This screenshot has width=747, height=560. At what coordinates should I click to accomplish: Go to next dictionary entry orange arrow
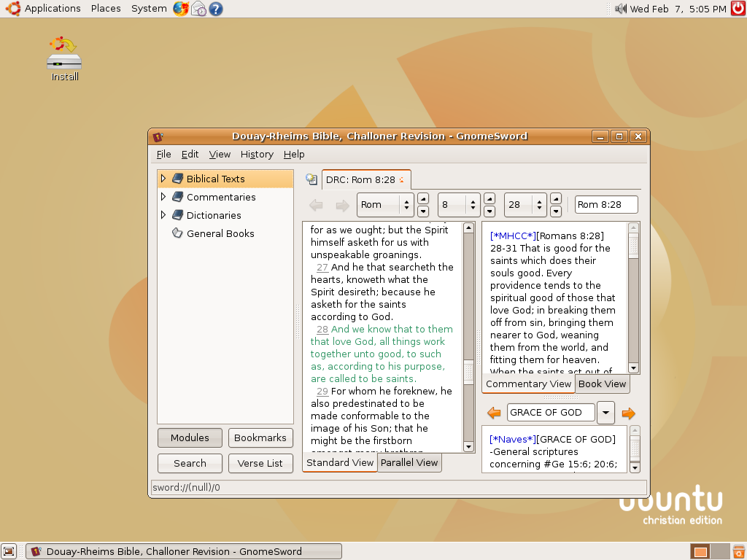click(x=628, y=413)
